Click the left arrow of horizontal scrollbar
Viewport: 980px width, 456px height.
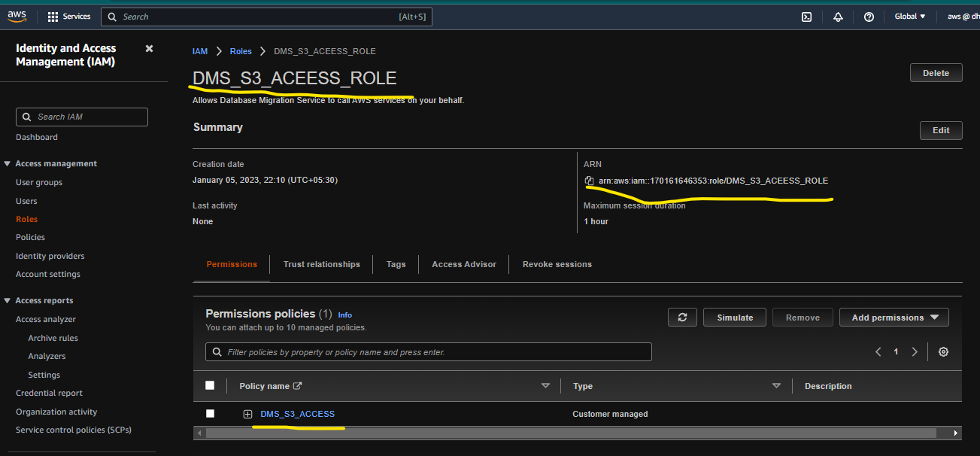pos(199,433)
